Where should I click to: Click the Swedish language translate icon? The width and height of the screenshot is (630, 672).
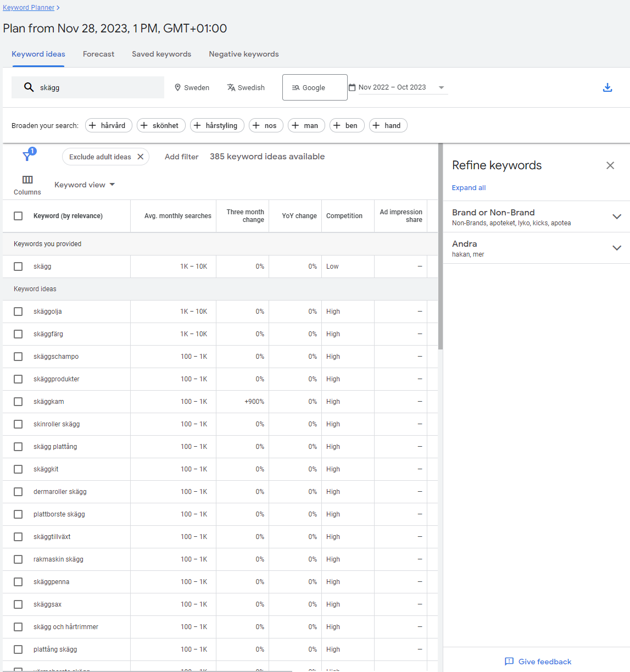coord(231,87)
